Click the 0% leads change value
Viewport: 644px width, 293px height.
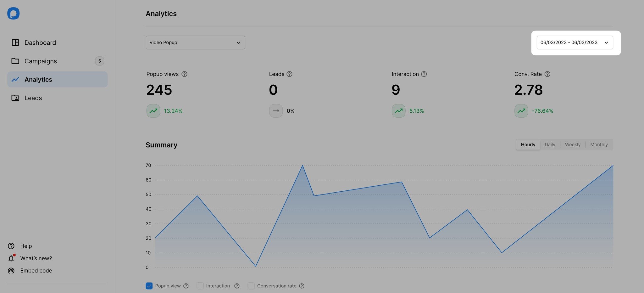pyautogui.click(x=291, y=111)
